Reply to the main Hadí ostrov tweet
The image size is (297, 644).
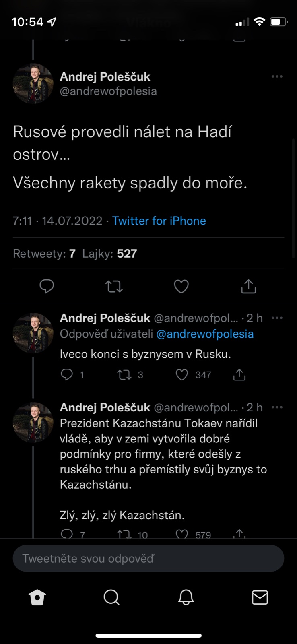tap(47, 286)
